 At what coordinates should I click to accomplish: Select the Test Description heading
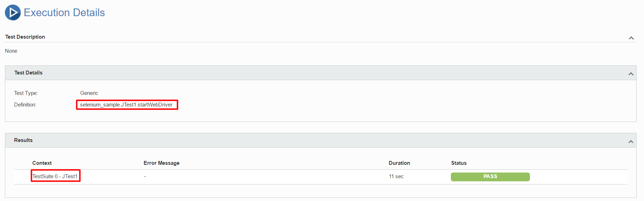click(x=25, y=37)
